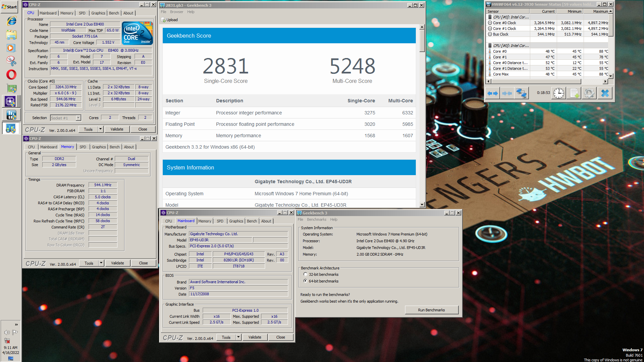Click the disconnected network tray icon
The image size is (644, 362).
[7, 340]
